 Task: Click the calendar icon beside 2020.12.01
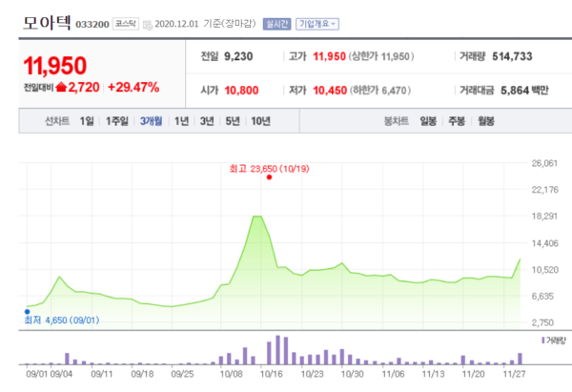tap(148, 25)
